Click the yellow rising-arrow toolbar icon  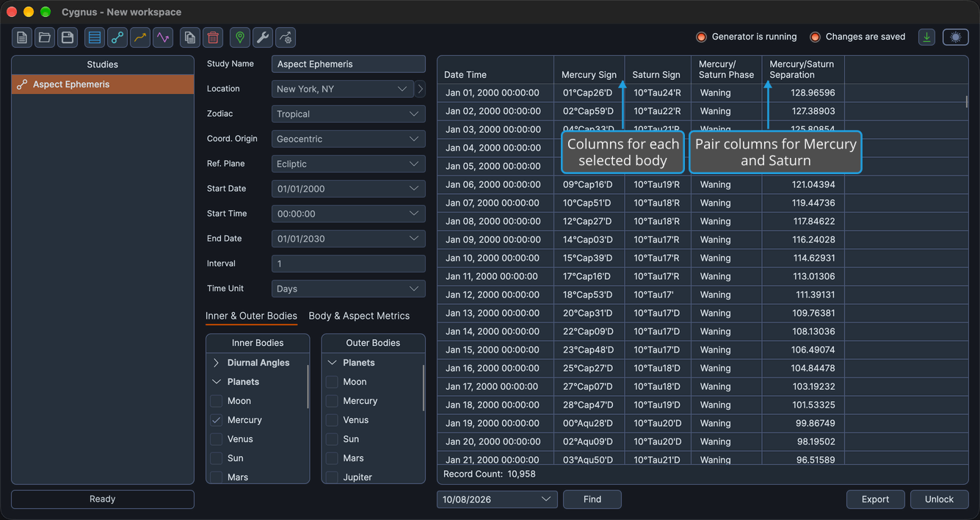[139, 37]
